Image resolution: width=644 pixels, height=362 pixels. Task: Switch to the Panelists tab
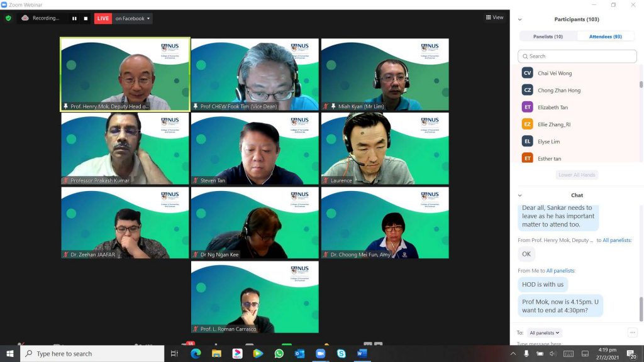548,36
